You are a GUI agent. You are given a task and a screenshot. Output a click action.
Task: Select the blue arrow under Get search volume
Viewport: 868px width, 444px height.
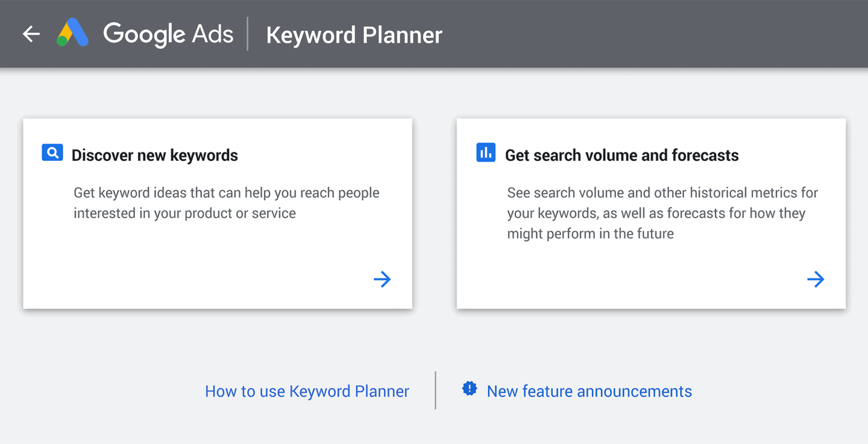point(816,279)
